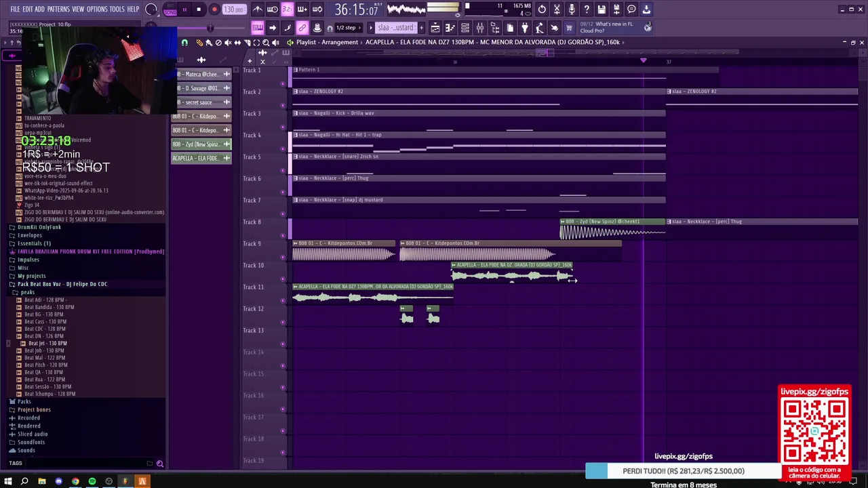Open the 1/2 step snap dropdown
Viewport: 868px width, 488px height.
click(x=349, y=28)
